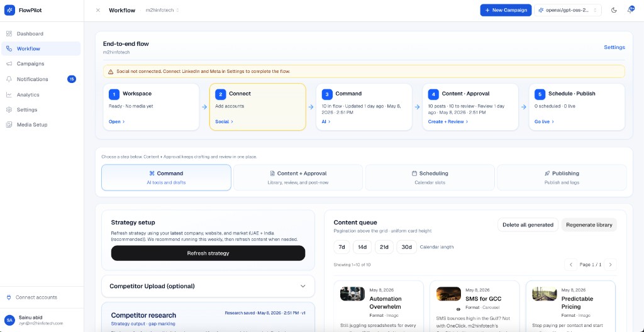The image size is (644, 332).
Task: Open Automation Overwhelm card thumbnail
Action: pyautogui.click(x=352, y=294)
